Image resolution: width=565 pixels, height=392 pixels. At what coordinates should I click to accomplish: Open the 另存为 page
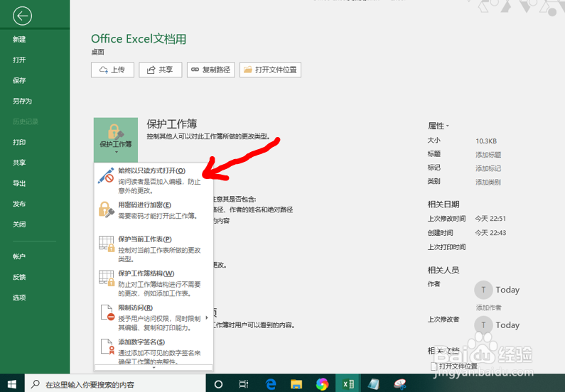[22, 101]
